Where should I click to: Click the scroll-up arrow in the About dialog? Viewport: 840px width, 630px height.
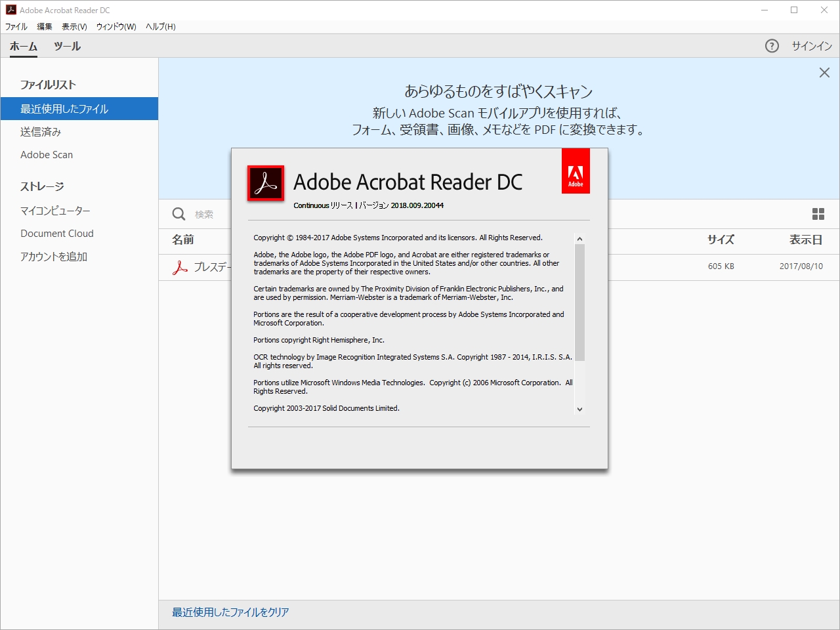pyautogui.click(x=579, y=239)
